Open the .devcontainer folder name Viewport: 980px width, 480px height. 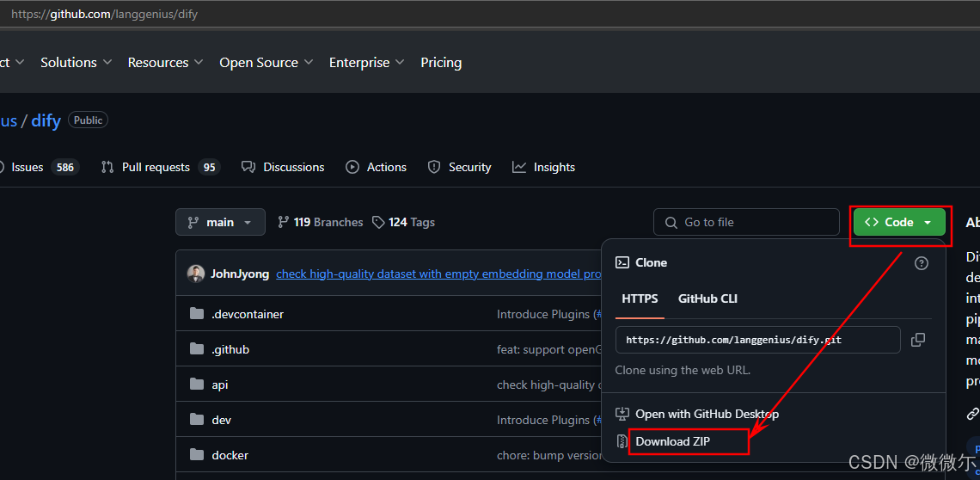point(248,314)
